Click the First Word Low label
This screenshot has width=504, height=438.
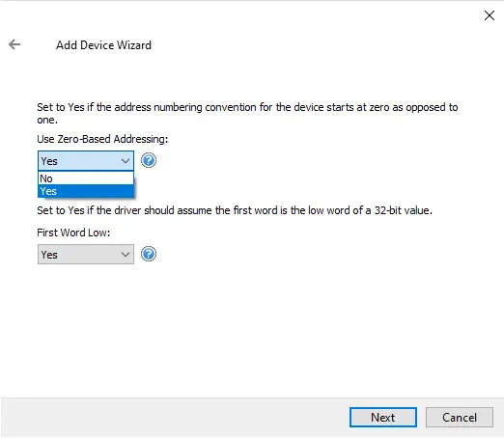pos(73,233)
